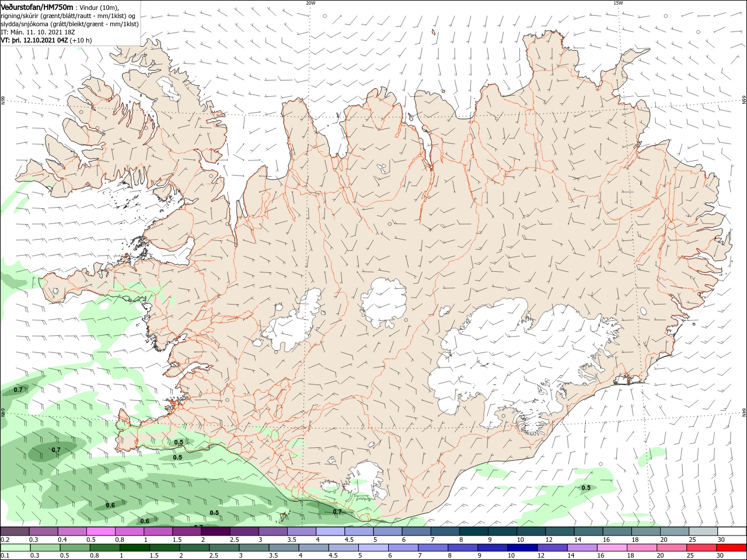
Task: Select the bright pink 0.5 swatch on upper scale
Action: [x=100, y=531]
